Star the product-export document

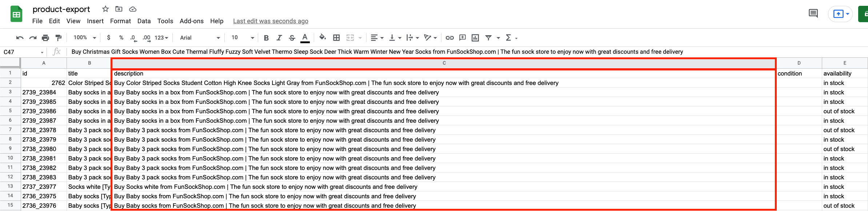click(105, 9)
